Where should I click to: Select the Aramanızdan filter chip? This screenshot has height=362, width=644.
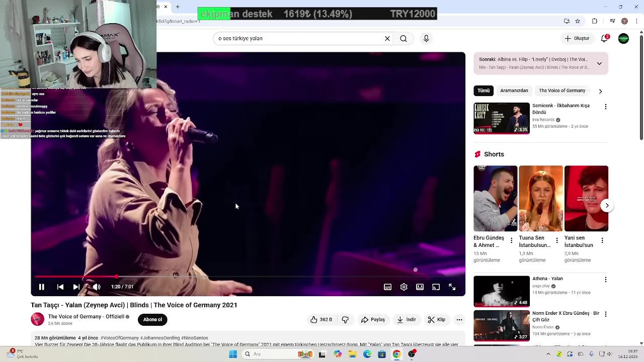click(x=514, y=90)
